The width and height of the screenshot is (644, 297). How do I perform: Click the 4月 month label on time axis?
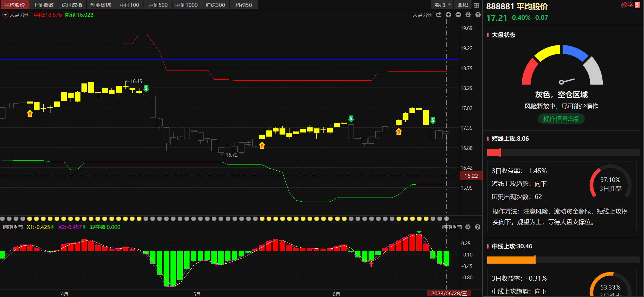64,294
